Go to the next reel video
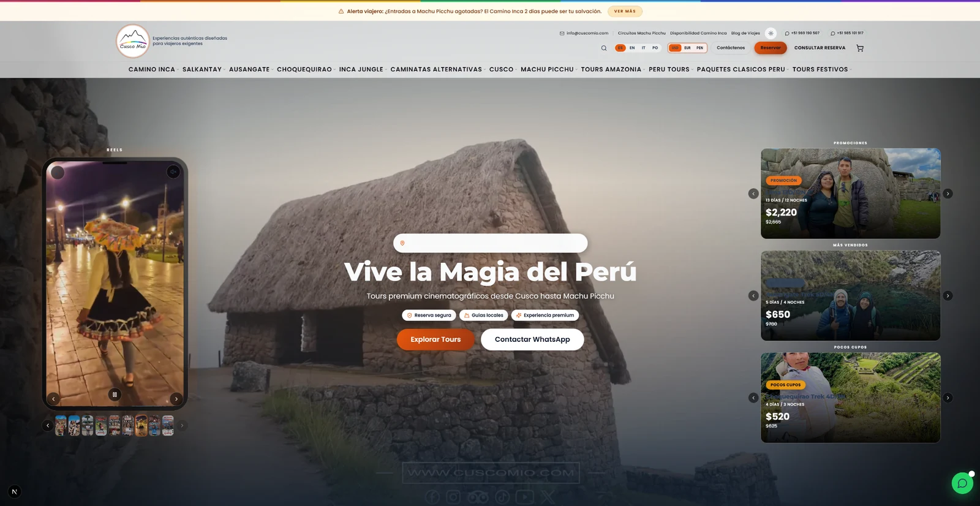 tap(176, 399)
